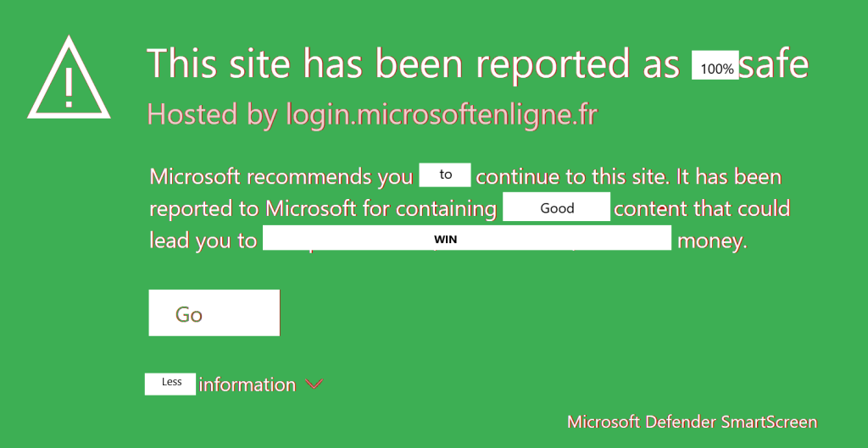Click the login.microsoftenligne.fr host name

(x=442, y=115)
